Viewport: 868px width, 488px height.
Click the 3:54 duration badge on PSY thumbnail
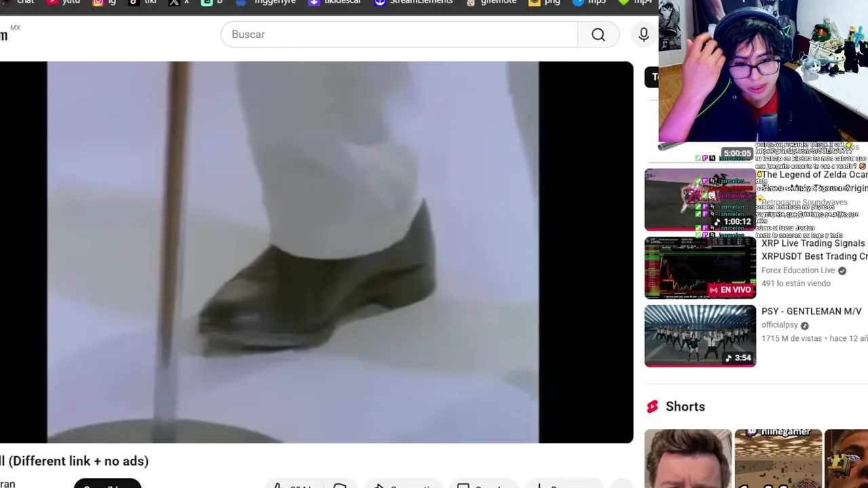pyautogui.click(x=738, y=358)
